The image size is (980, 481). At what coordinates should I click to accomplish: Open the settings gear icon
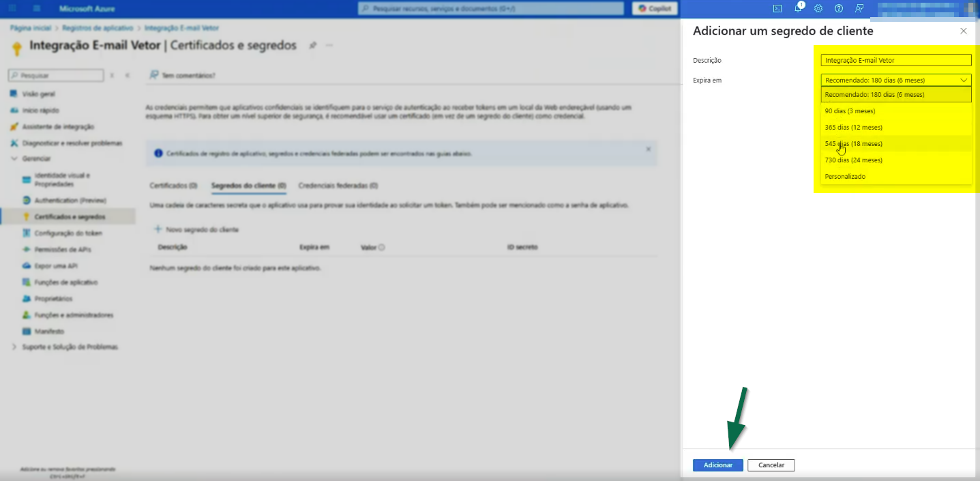pos(818,8)
